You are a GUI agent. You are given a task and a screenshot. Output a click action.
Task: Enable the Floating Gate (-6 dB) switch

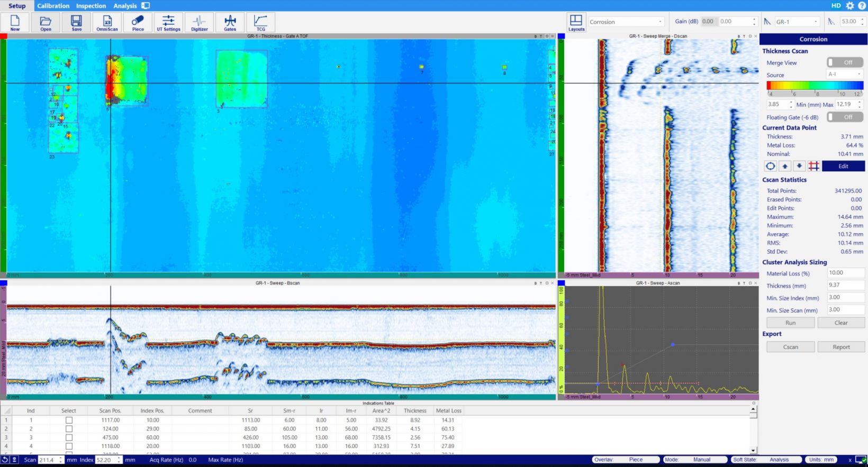[x=845, y=117]
